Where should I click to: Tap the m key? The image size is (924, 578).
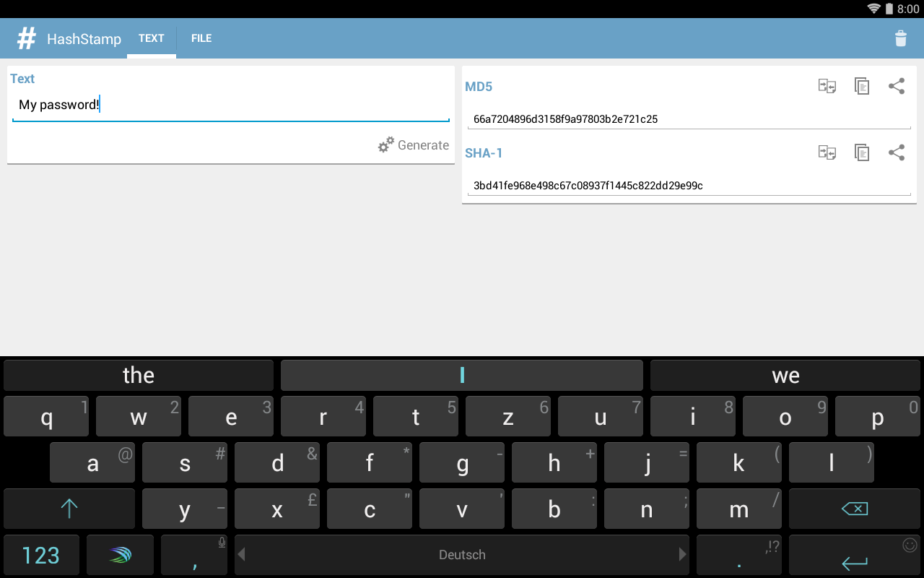coord(739,509)
